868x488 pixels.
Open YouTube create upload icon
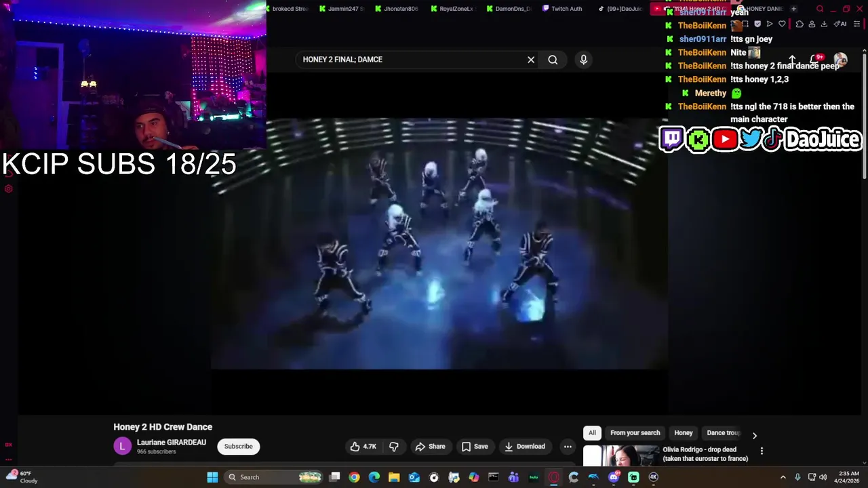point(792,60)
